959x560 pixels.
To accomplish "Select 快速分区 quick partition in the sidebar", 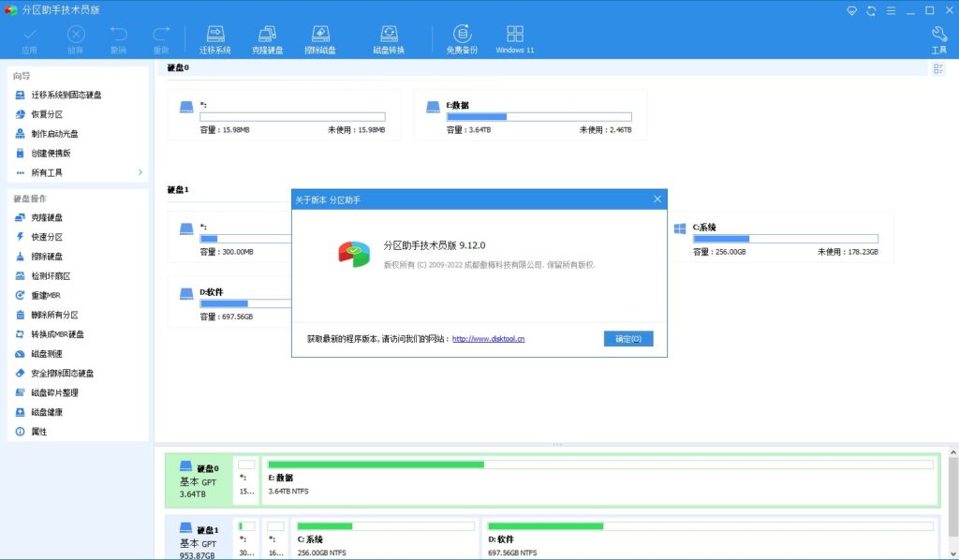I will tap(49, 236).
